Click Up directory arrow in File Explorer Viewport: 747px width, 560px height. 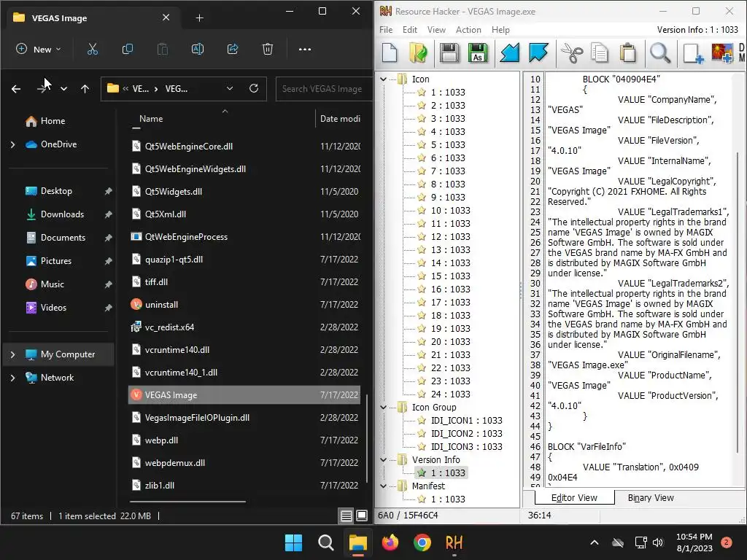85,88
